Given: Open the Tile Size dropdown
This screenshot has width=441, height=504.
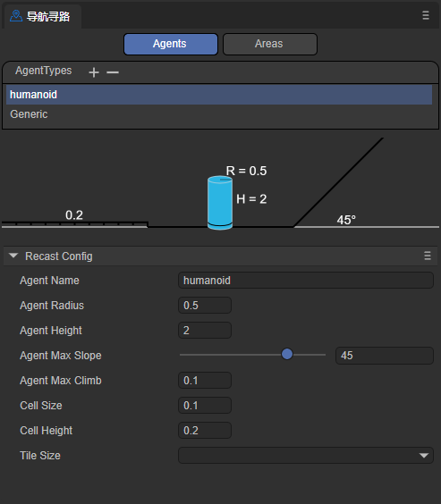Looking at the screenshot, I should (306, 455).
